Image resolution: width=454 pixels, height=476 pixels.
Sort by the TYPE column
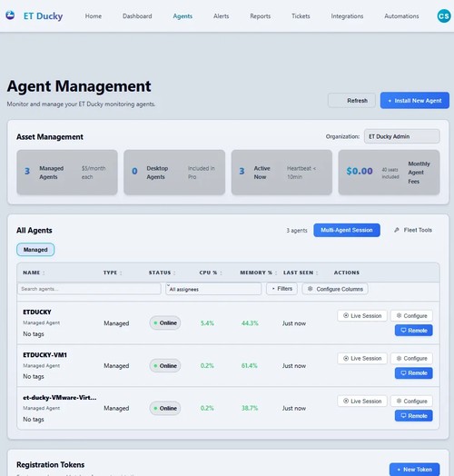point(113,273)
